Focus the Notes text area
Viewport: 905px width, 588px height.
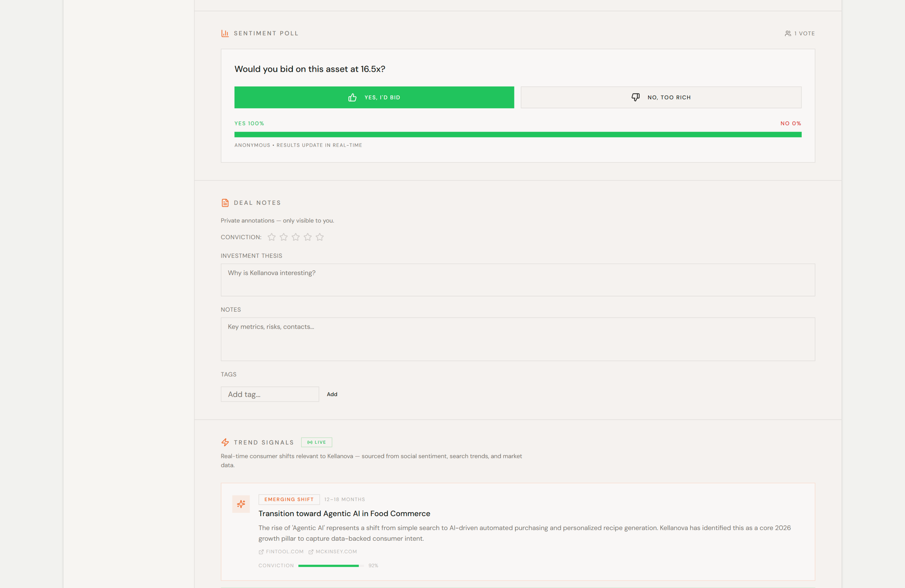point(517,339)
